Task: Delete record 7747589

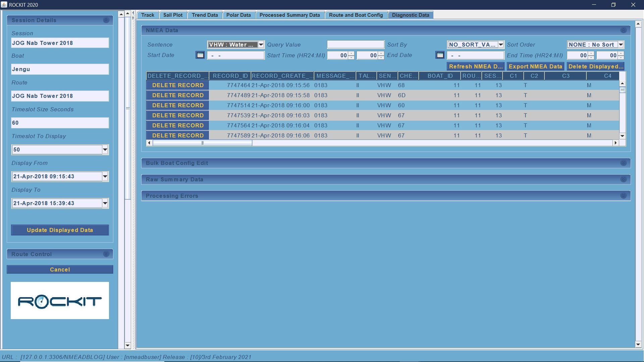Action: (177, 135)
